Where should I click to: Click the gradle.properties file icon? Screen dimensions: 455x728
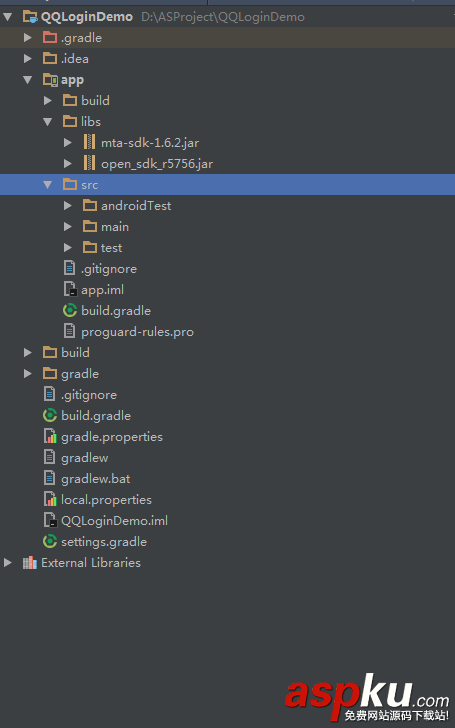tap(50, 436)
